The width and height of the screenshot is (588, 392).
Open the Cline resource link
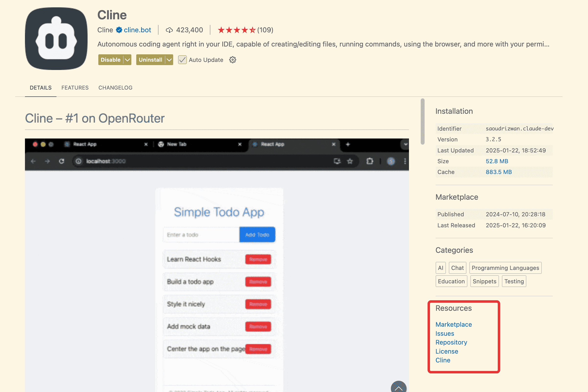tap(442, 360)
